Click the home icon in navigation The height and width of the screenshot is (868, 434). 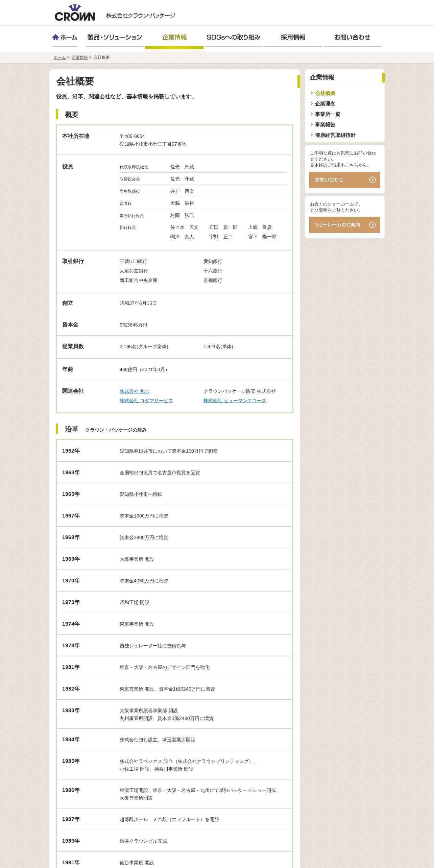coord(55,37)
